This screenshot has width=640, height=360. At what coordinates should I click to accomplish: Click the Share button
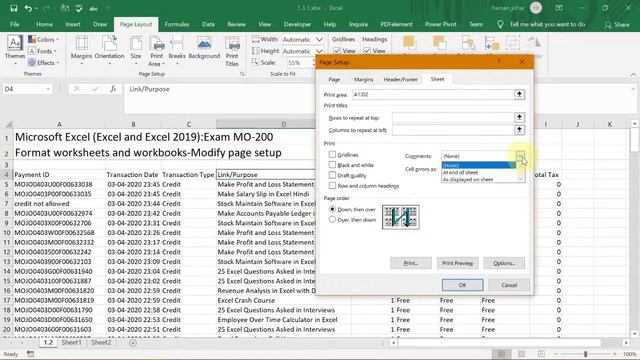point(617,25)
